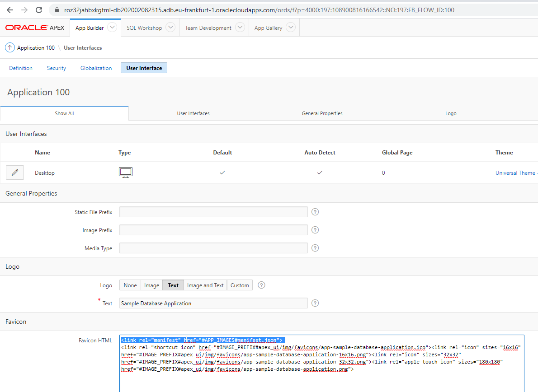Image resolution: width=538 pixels, height=392 pixels.
Task: Click the Auto Detect column header
Action: tap(320, 153)
